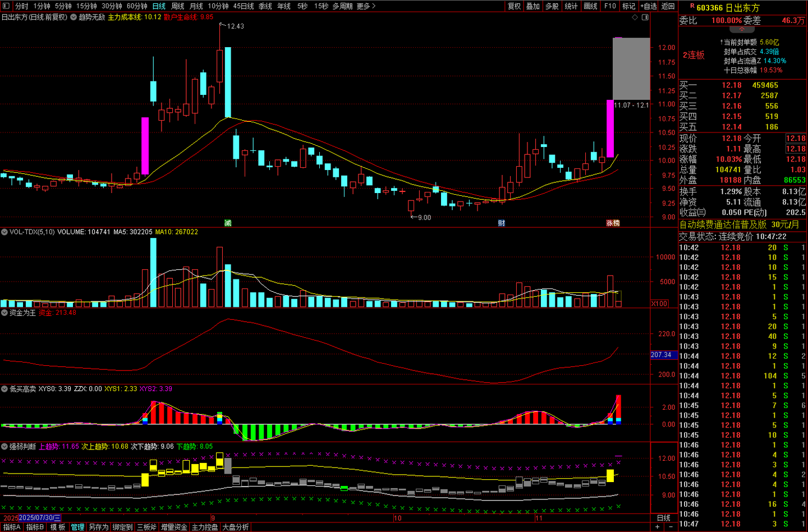Click the 返回 back button
The height and width of the screenshot is (532, 808).
(668, 6)
